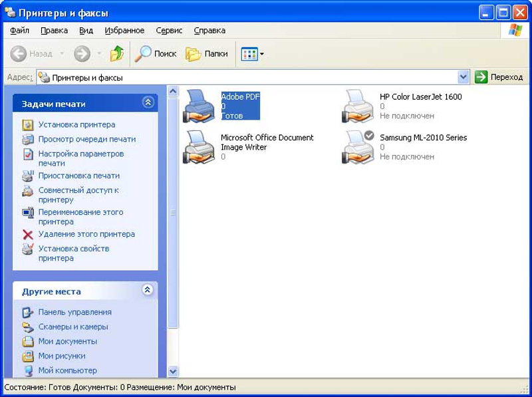This screenshot has height=397, width=532.
Task: Toggle the Папки folders pane button
Action: (x=207, y=54)
